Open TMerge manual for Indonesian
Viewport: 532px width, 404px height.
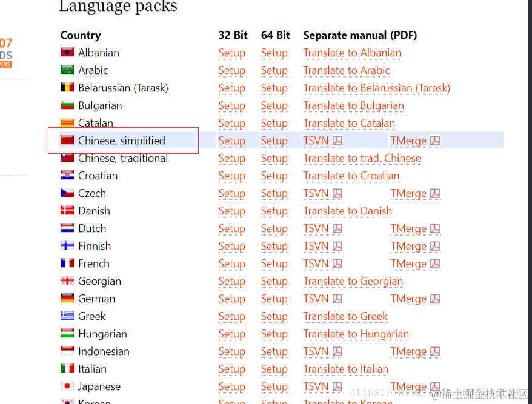[x=408, y=352]
